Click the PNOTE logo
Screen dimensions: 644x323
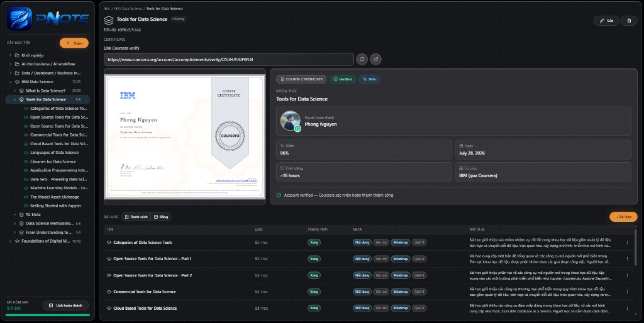coord(48,18)
